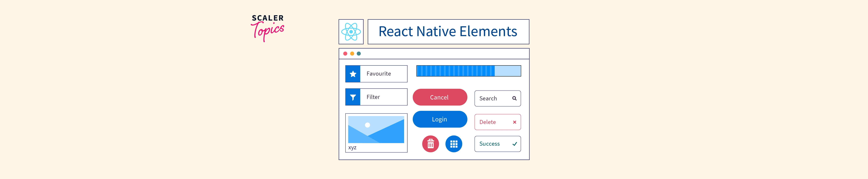Open the xyz landscape image thumbnail
Image resolution: width=868 pixels, height=179 pixels.
[376, 130]
